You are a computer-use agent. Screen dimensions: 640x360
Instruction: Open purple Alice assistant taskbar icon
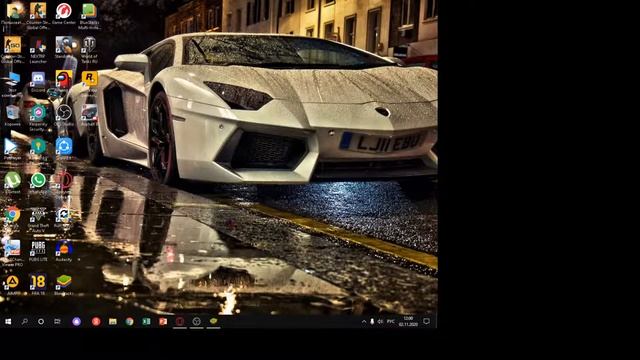[76, 322]
